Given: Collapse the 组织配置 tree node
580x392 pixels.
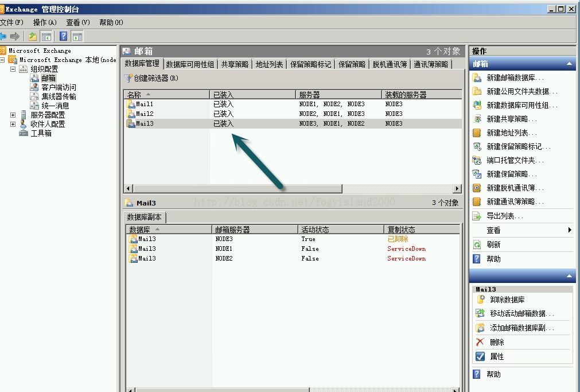Looking at the screenshot, I should tap(13, 69).
